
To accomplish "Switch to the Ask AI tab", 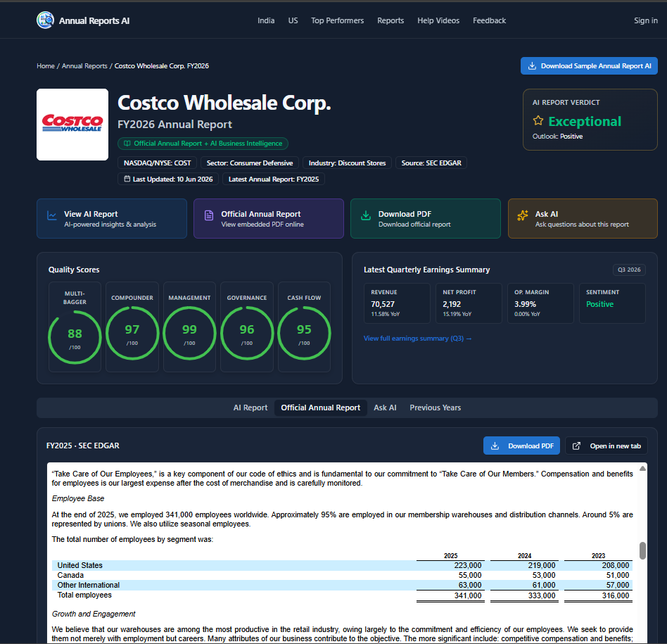I will (x=385, y=408).
